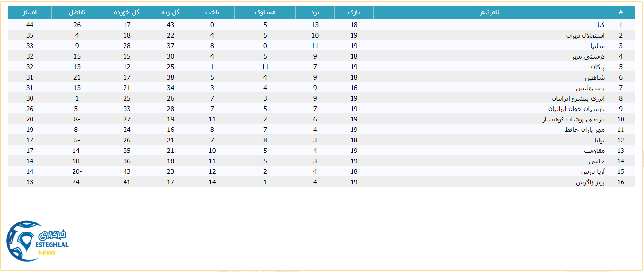644x272 pixels.
Task: Select team name پرسپولیس
Action: tap(590, 88)
